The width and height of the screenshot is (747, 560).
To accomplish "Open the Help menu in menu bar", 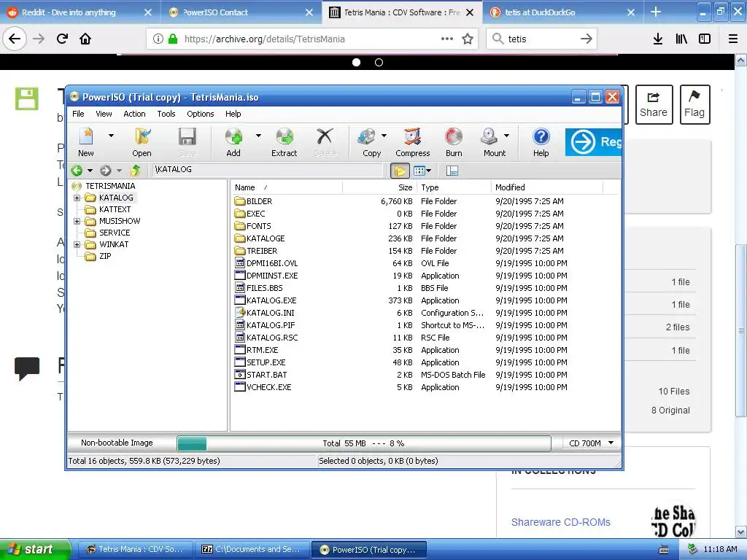I will point(233,114).
